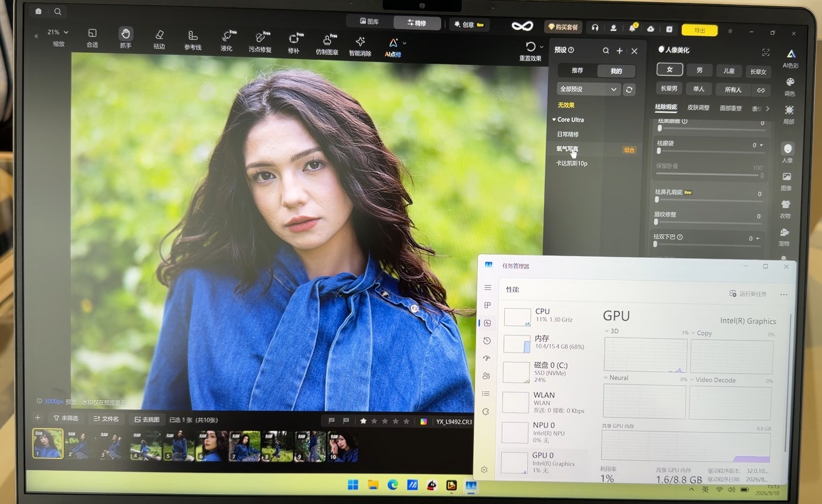Click the plus icon to add preset
822x504 pixels.
point(620,50)
